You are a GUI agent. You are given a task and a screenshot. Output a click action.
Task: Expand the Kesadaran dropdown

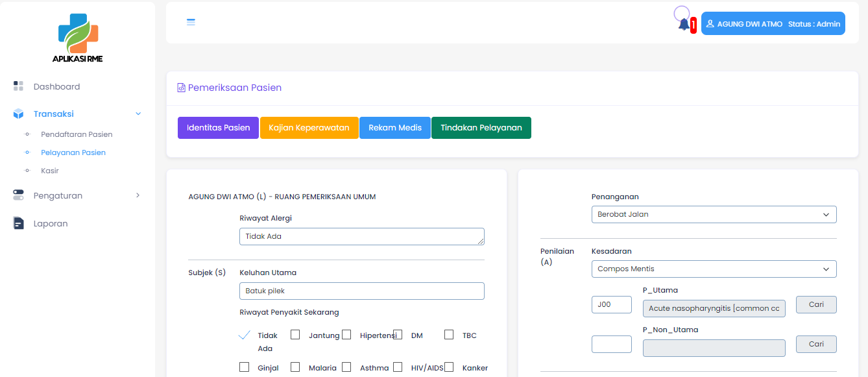[x=714, y=269]
